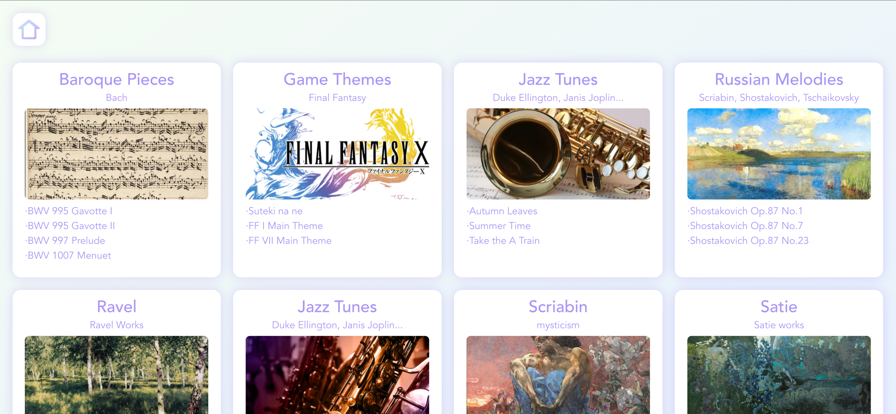Select BWV 997 Prelude
Screen dimensions: 896x414
65,241
